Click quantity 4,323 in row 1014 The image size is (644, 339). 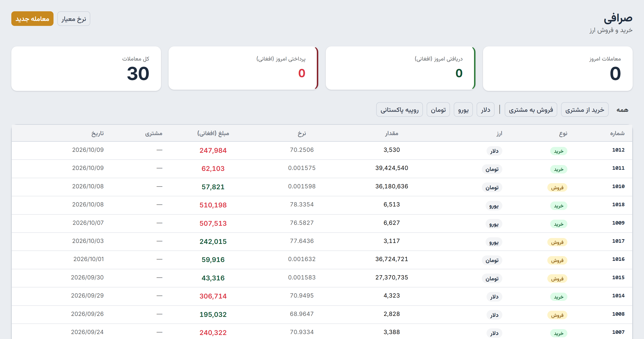pos(392,295)
